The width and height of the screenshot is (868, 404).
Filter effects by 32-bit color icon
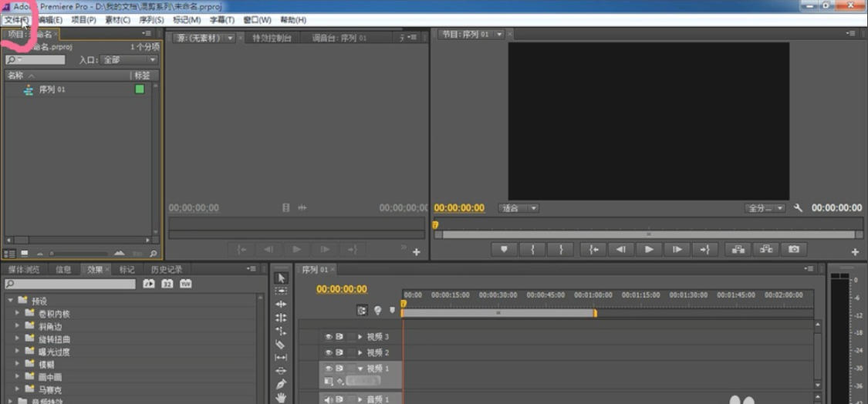[x=167, y=284]
